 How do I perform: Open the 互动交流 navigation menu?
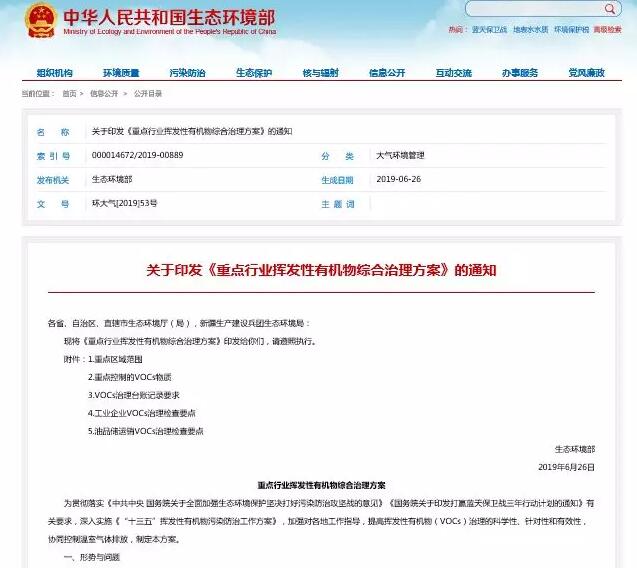[x=453, y=73]
